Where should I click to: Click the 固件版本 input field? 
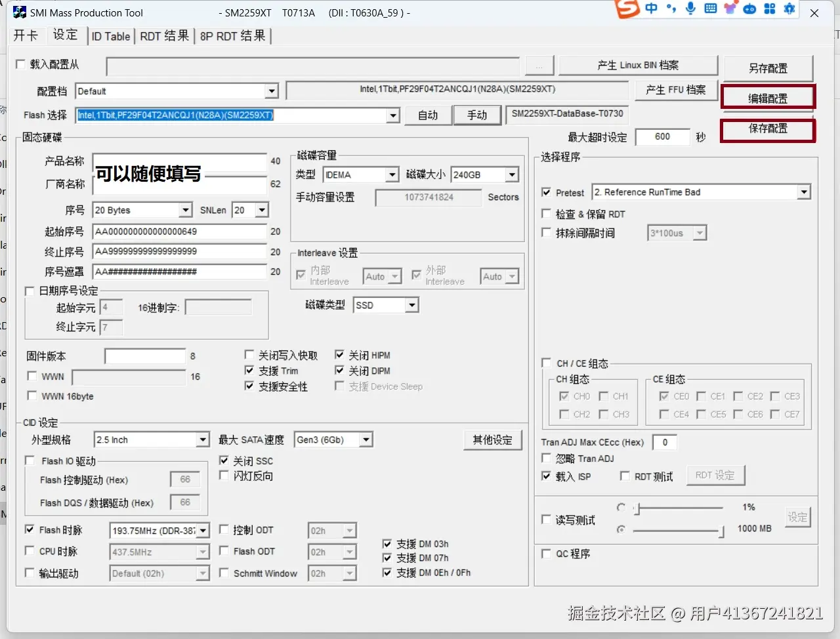[145, 356]
